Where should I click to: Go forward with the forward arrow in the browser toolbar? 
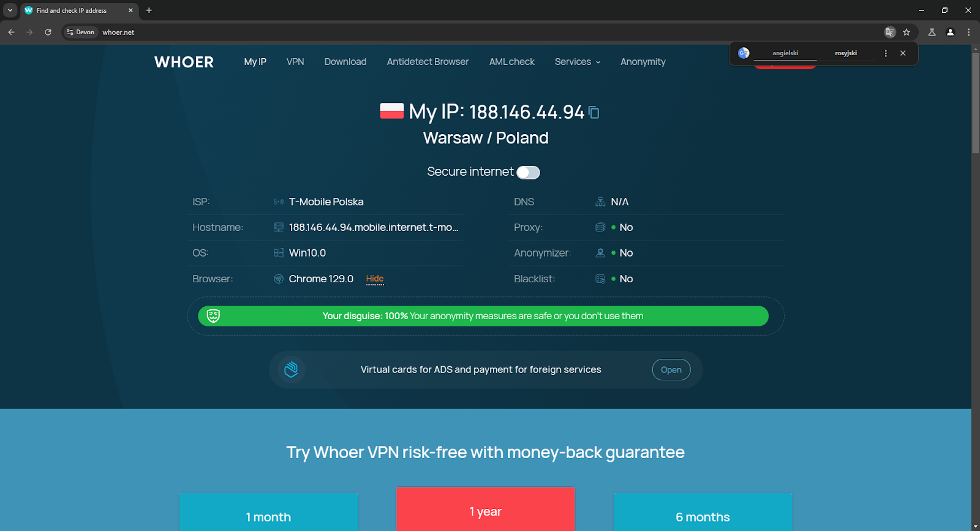coord(29,32)
